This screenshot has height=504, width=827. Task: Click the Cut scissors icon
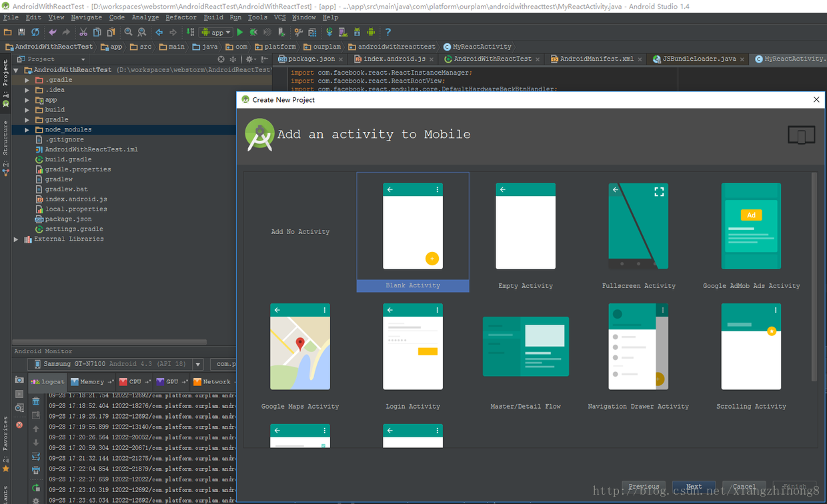(83, 32)
